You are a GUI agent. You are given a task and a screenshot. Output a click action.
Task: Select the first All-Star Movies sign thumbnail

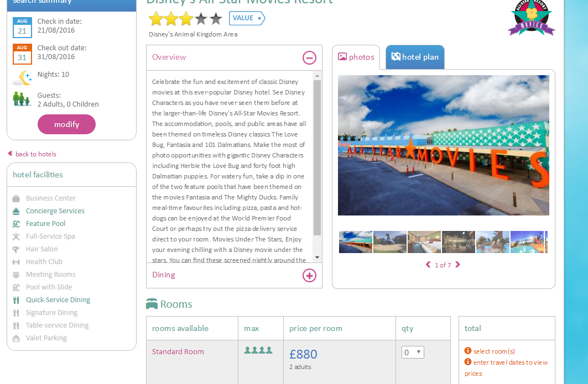tap(356, 242)
